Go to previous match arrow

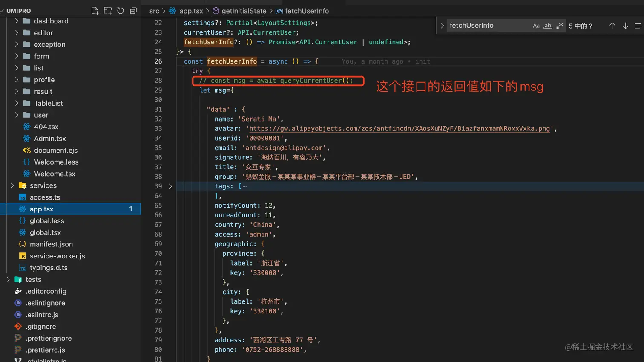612,26
